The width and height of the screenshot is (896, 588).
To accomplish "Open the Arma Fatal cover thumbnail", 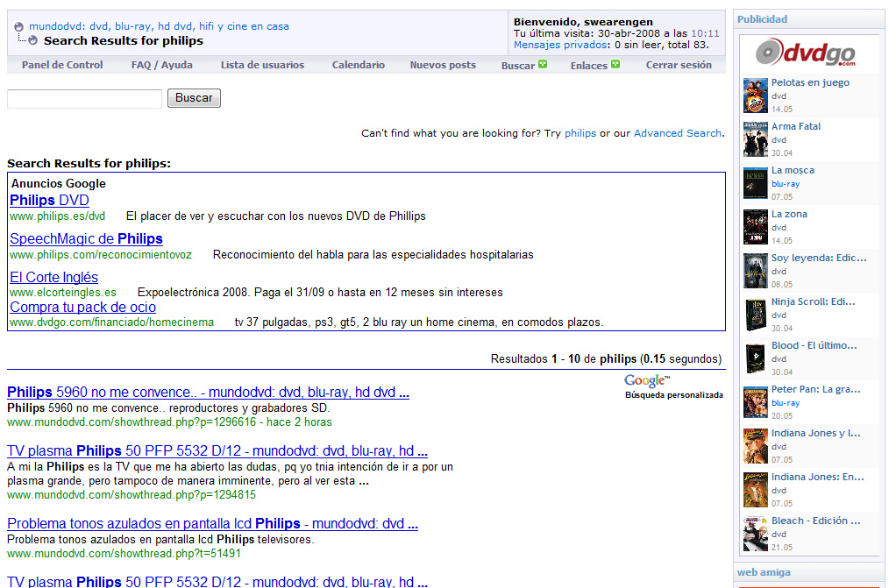I will pos(756,139).
